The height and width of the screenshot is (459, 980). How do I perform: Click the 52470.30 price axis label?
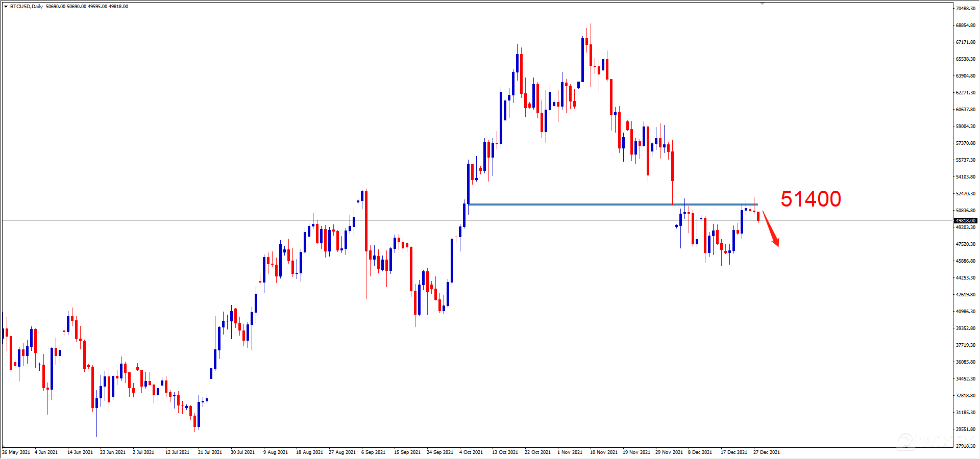point(965,194)
